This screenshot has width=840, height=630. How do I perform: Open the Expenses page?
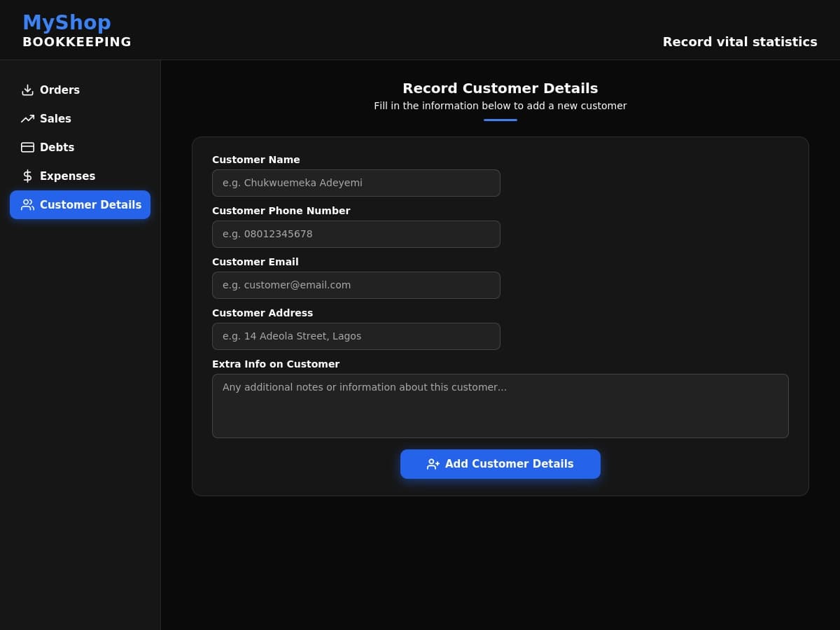[67, 176]
